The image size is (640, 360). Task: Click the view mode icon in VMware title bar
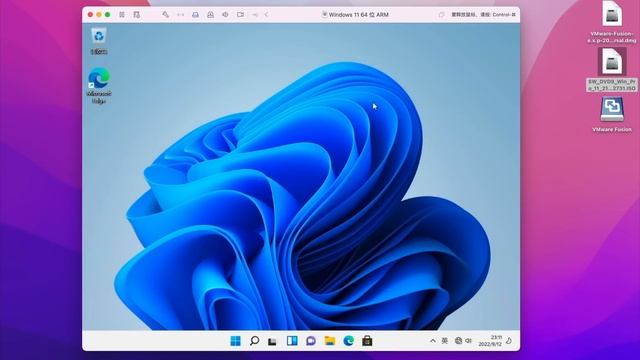point(441,15)
